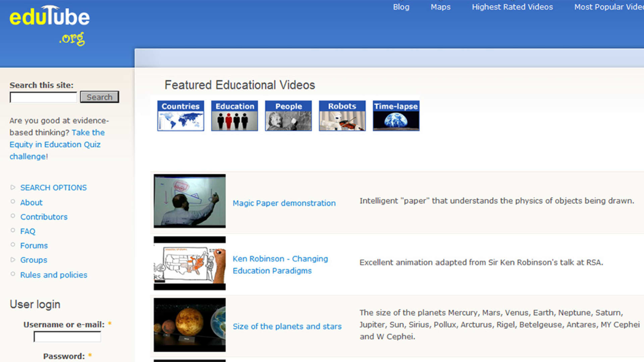Open the Forums link
644x362 pixels.
pyautogui.click(x=34, y=245)
